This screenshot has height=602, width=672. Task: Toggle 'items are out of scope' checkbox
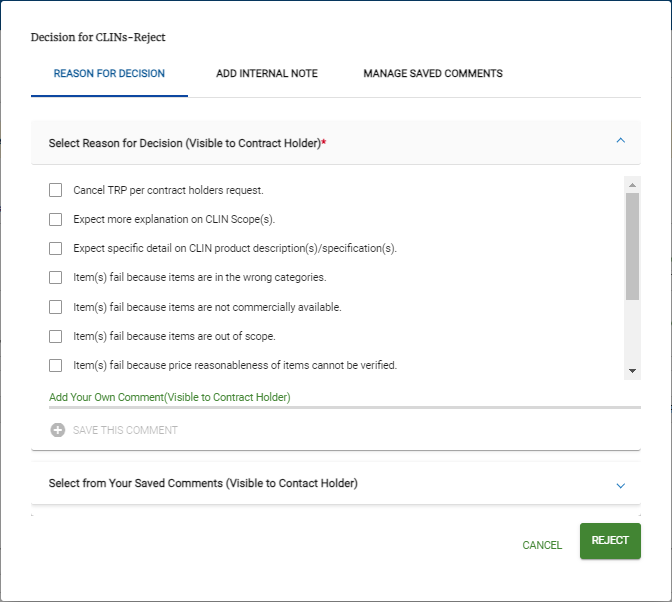tap(56, 336)
